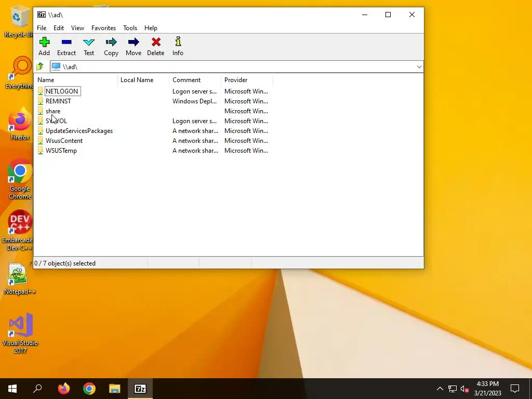Select the share name text
The image size is (532, 399).
click(53, 111)
